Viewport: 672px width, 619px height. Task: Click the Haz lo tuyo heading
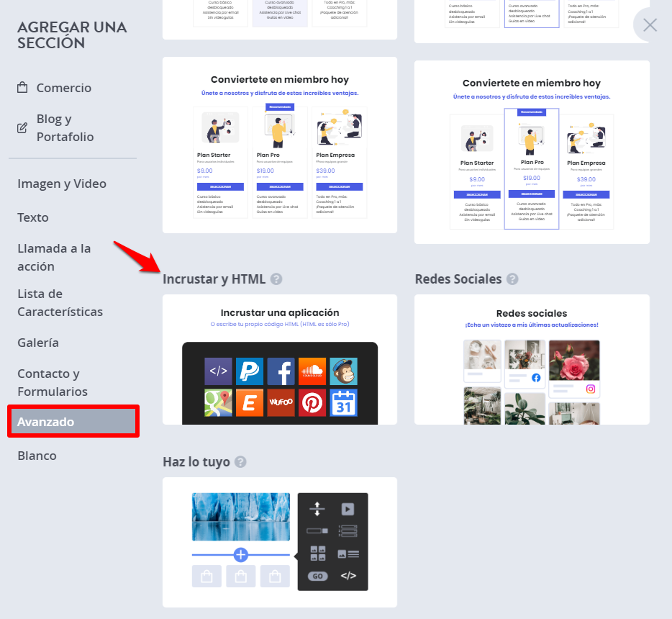point(196,462)
